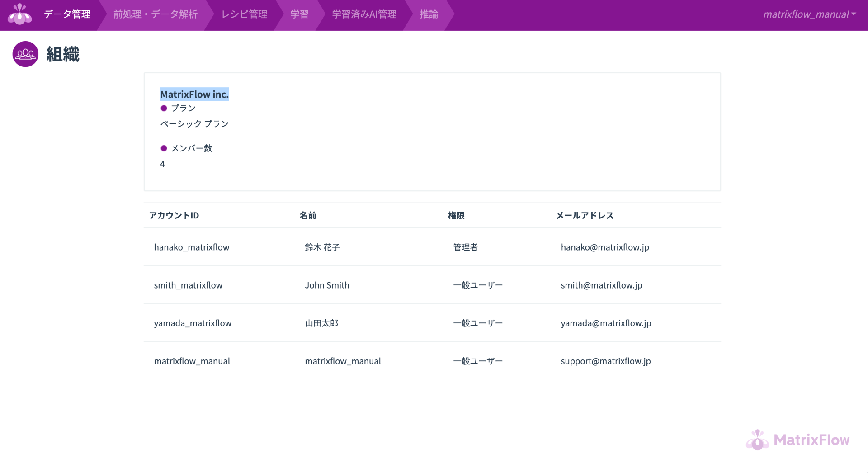Open the データ管理 tab
Image resolution: width=868 pixels, height=473 pixels.
[x=67, y=14]
